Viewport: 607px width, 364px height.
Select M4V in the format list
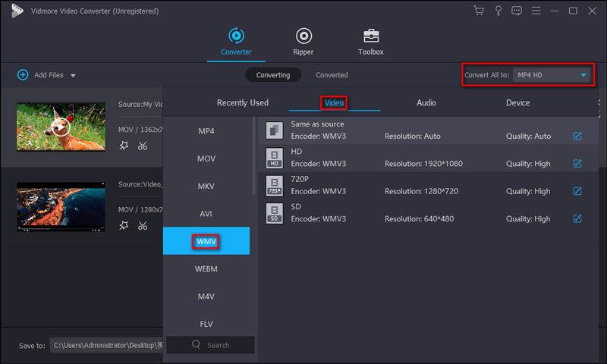click(206, 297)
